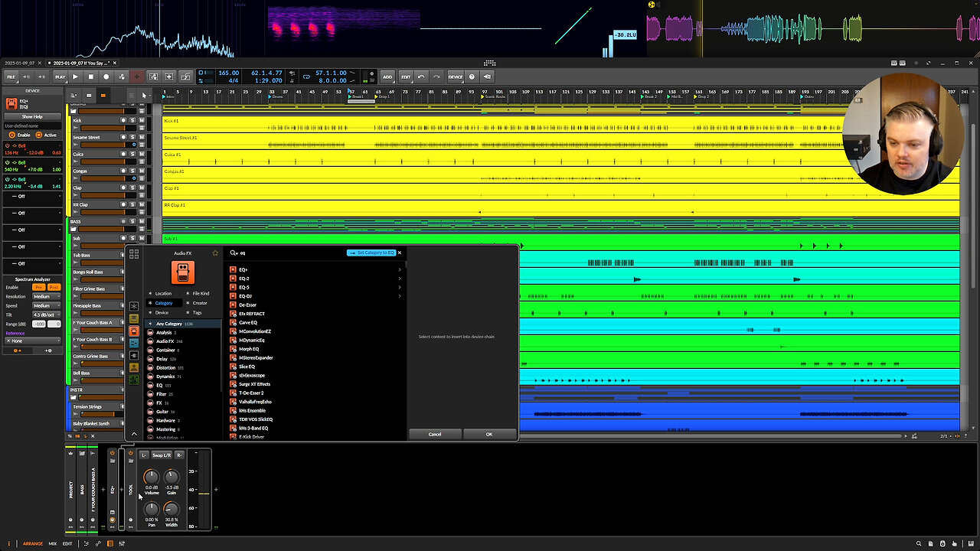Select the Category filter in the browser
This screenshot has height=551, width=980.
(164, 303)
